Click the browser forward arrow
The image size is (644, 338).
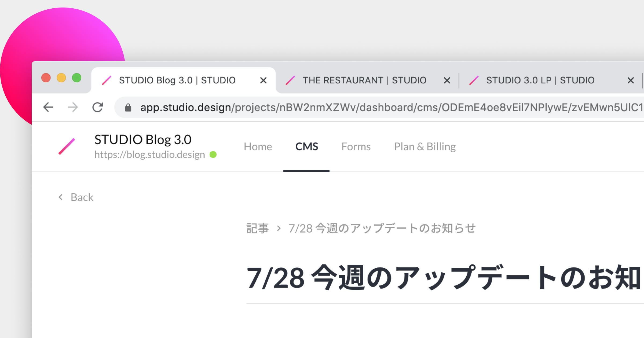click(73, 107)
